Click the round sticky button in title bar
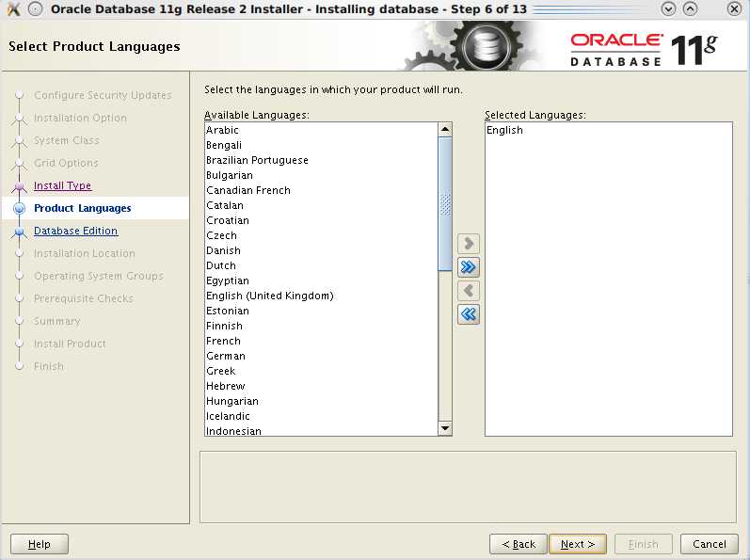 click(35, 8)
